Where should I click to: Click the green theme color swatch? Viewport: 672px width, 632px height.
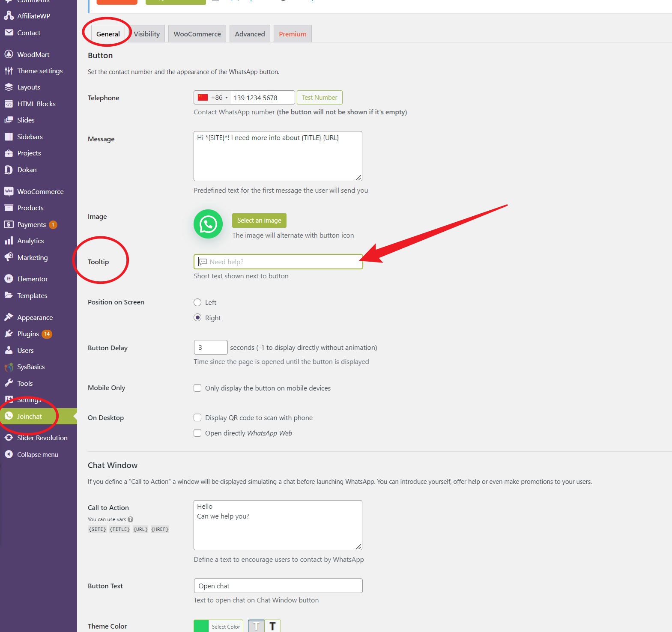[x=201, y=626]
